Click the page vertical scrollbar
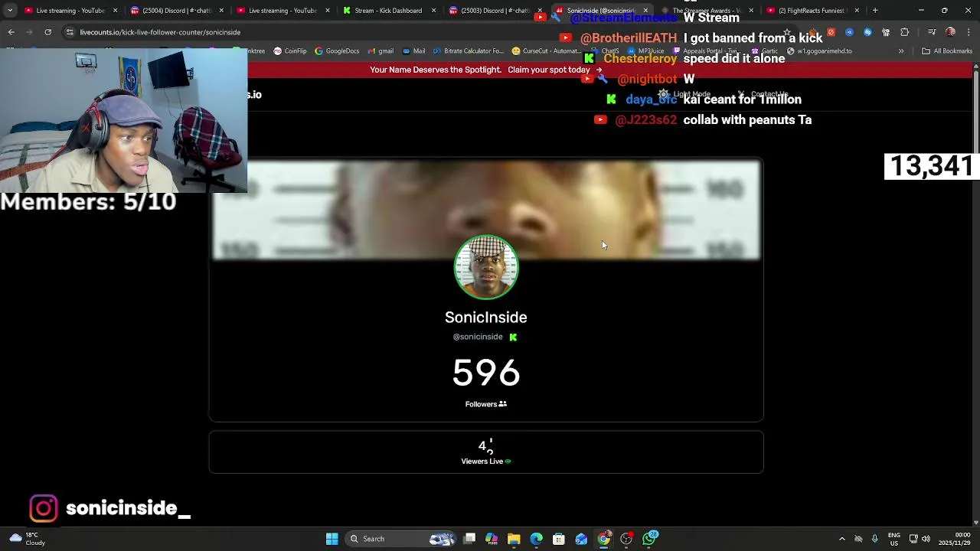Screen dimensions: 980x551 click(975, 295)
